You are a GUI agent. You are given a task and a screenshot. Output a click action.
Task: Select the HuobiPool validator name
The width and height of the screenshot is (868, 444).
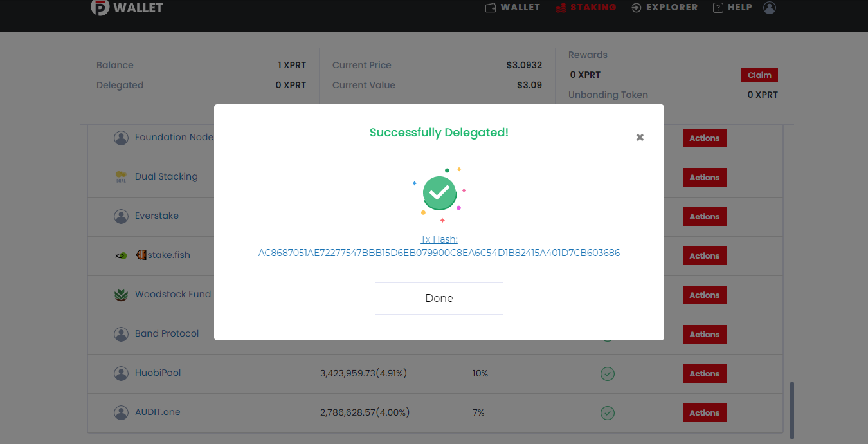158,373
